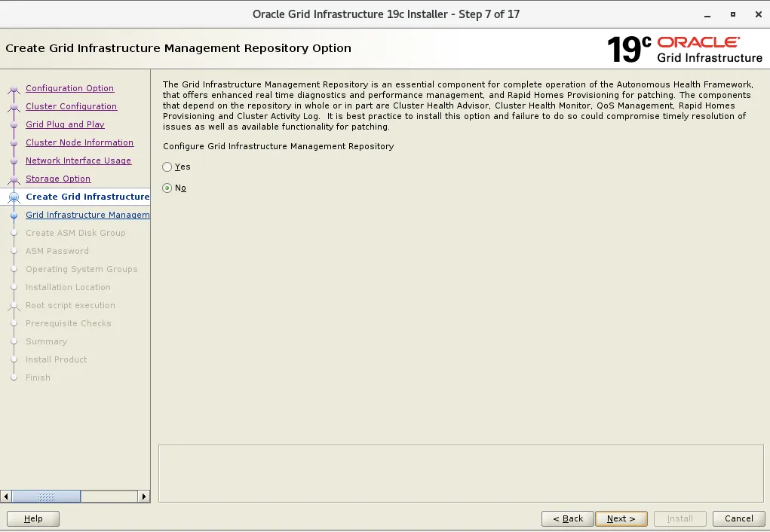Click the step icon beside Root script execution
This screenshot has width=770, height=532.
pos(14,305)
